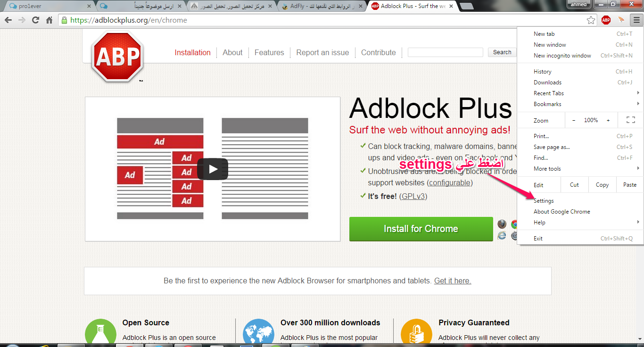Open the 'Get it here' link
The width and height of the screenshot is (644, 347).
pyautogui.click(x=452, y=281)
